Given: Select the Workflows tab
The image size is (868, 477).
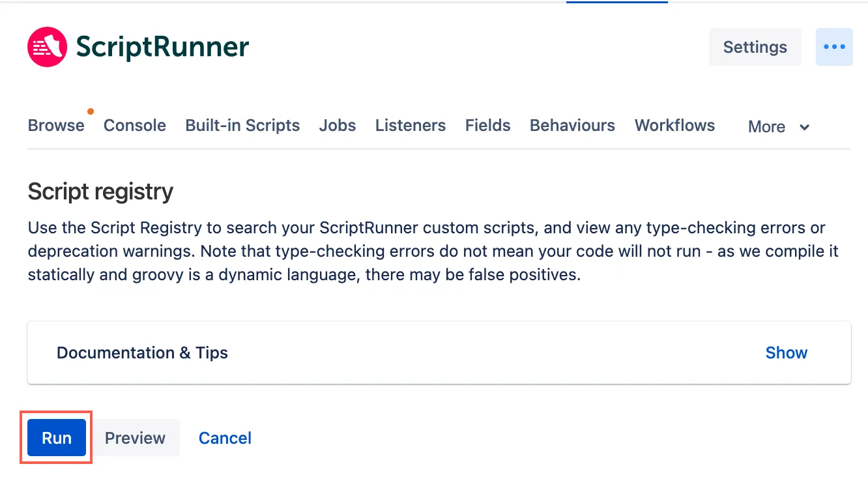Looking at the screenshot, I should (x=674, y=125).
